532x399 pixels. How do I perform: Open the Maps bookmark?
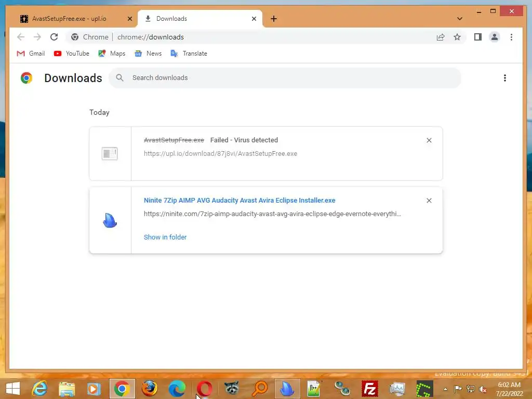click(112, 54)
